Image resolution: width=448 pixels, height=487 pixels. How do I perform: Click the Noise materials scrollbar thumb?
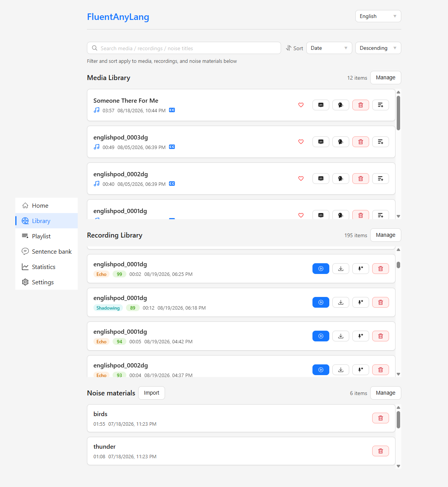tap(398, 420)
